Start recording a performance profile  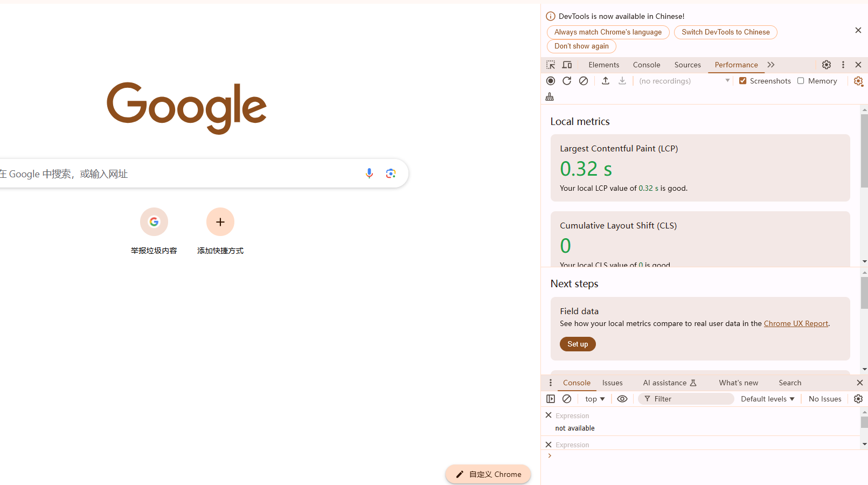point(550,81)
